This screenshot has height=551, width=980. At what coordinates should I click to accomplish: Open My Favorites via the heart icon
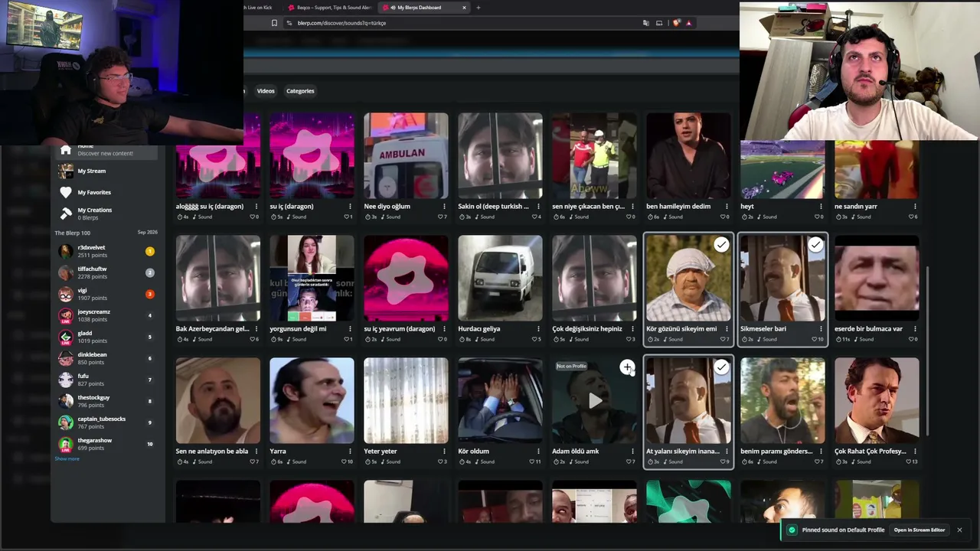[66, 192]
